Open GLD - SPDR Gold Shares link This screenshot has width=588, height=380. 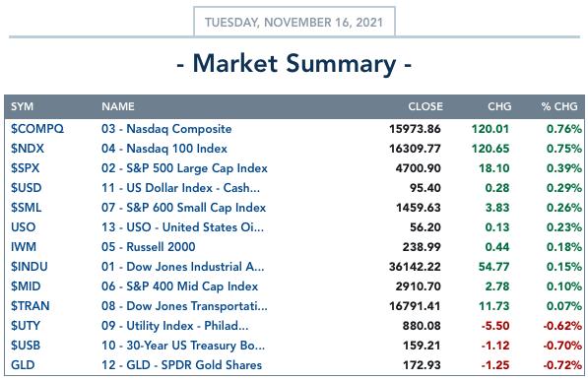click(x=181, y=365)
